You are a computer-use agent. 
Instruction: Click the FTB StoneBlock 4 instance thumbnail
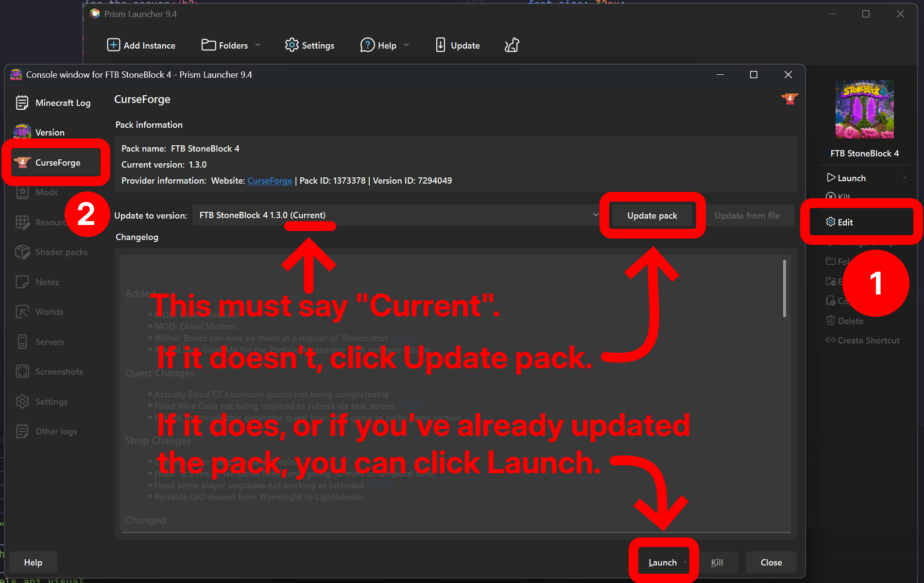[864, 109]
